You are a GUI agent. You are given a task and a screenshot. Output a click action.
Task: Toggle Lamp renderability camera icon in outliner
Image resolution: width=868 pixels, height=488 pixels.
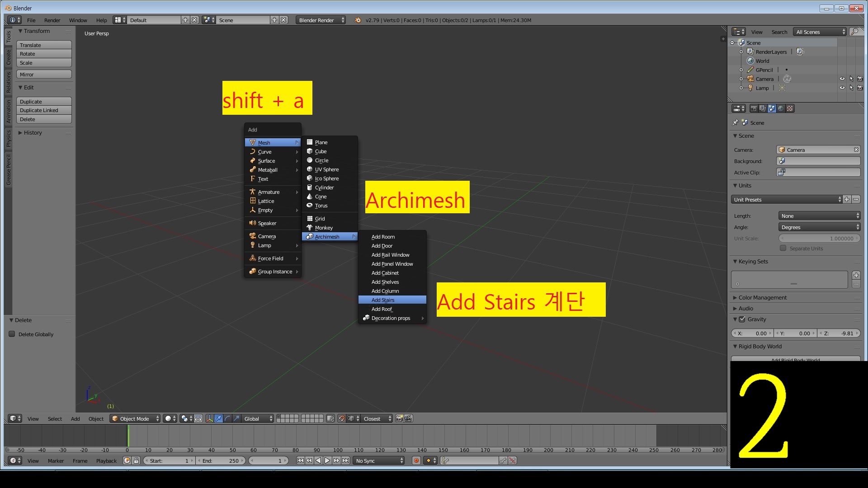pyautogui.click(x=860, y=88)
